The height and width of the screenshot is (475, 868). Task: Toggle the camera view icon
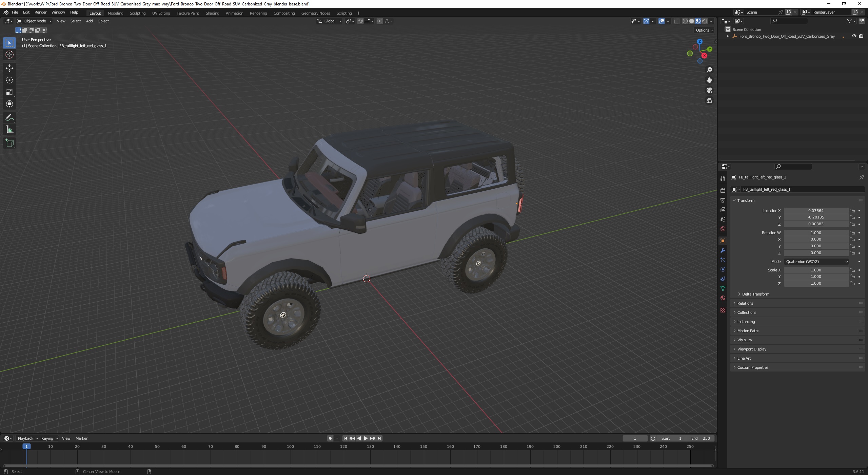coord(709,90)
